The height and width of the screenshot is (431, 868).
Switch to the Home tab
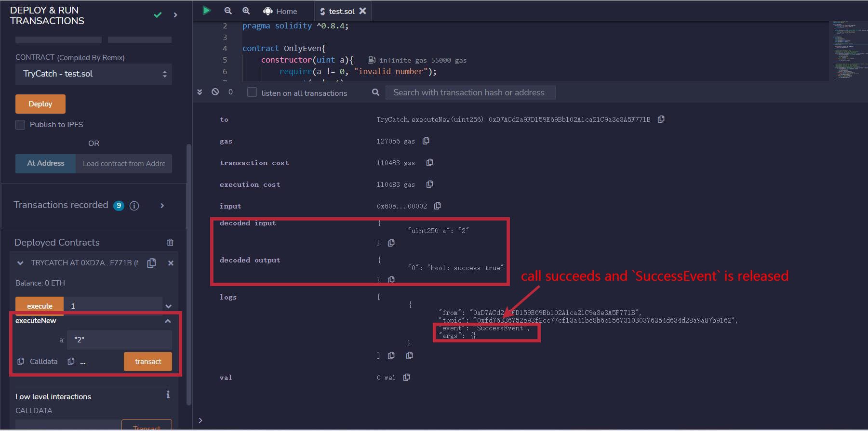click(x=280, y=11)
